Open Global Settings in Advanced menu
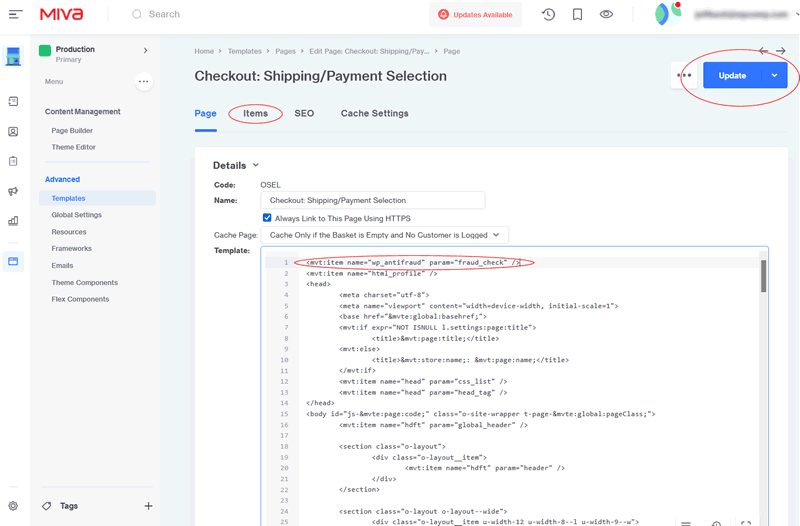This screenshot has height=526, width=800. point(77,215)
